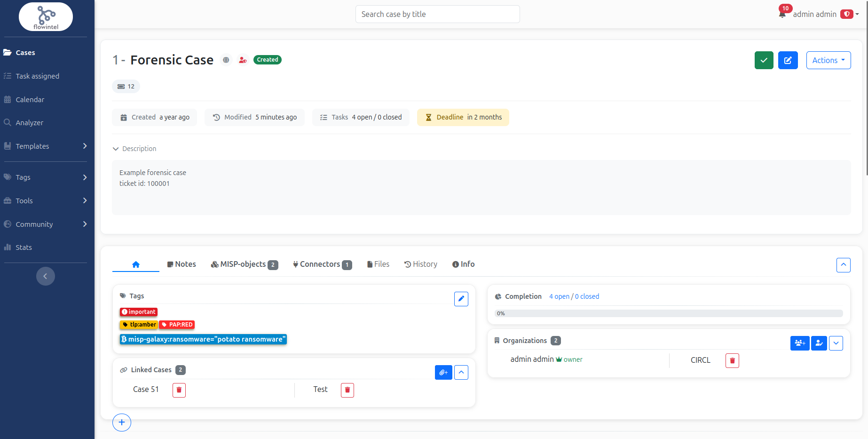
Task: Switch to the MISP-objects tab
Action: (x=244, y=264)
